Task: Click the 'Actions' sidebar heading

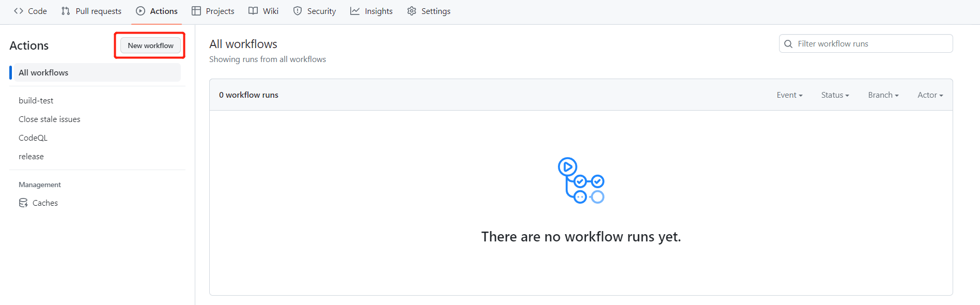Action: [29, 45]
